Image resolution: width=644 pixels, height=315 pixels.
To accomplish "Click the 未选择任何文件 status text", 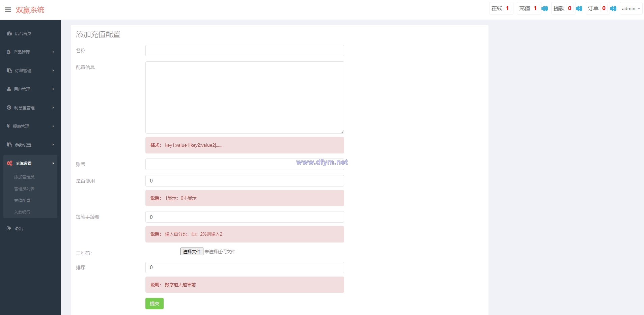I will [220, 252].
